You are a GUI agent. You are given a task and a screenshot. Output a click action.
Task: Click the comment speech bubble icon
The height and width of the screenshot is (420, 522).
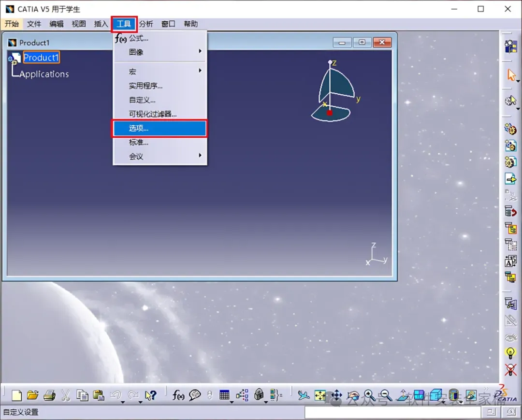pyautogui.click(x=195, y=395)
